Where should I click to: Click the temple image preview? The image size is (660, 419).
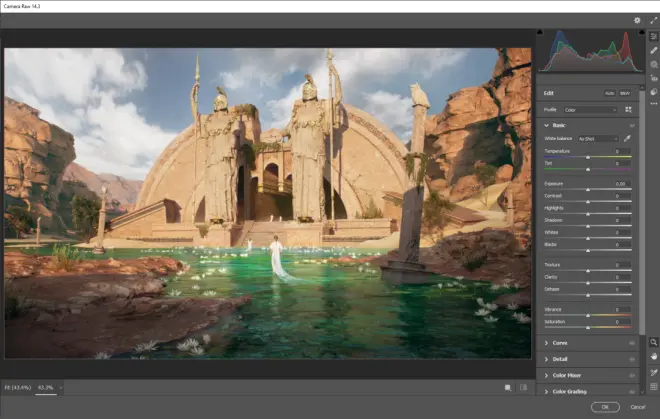pyautogui.click(x=268, y=203)
